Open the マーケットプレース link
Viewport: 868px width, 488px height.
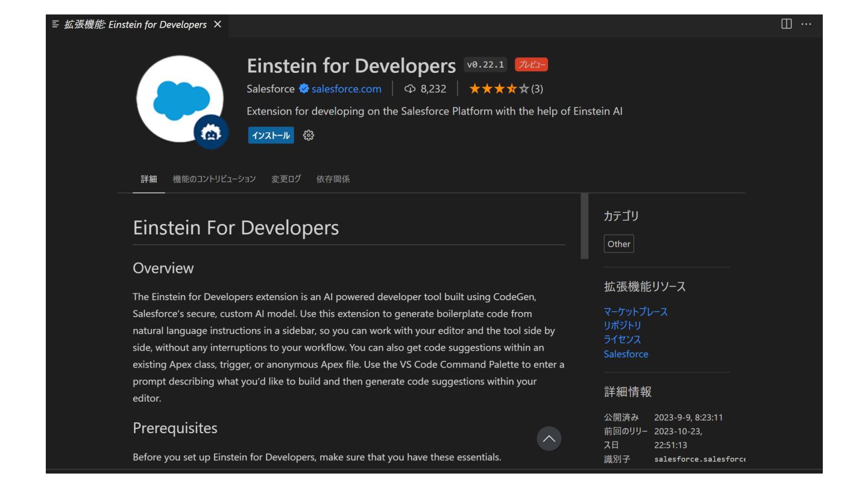click(635, 312)
